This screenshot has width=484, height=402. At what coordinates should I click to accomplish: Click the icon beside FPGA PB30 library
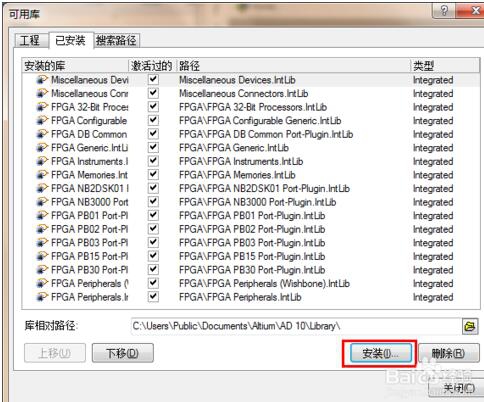[42, 270]
